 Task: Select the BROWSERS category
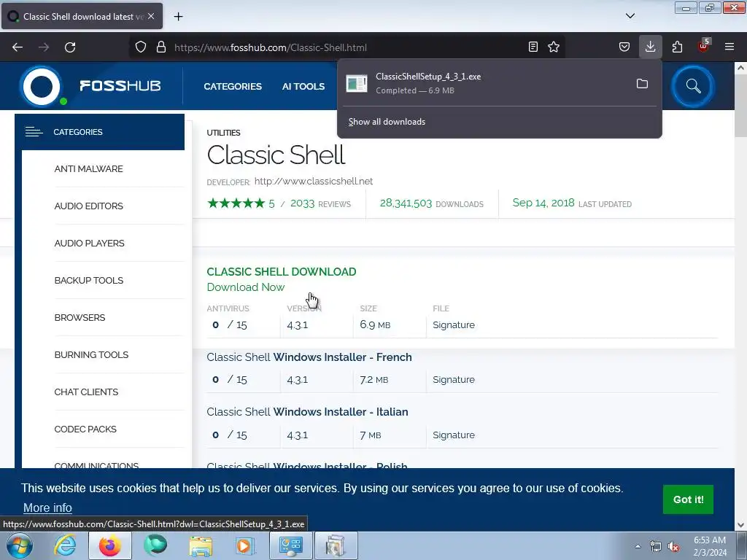click(x=80, y=318)
